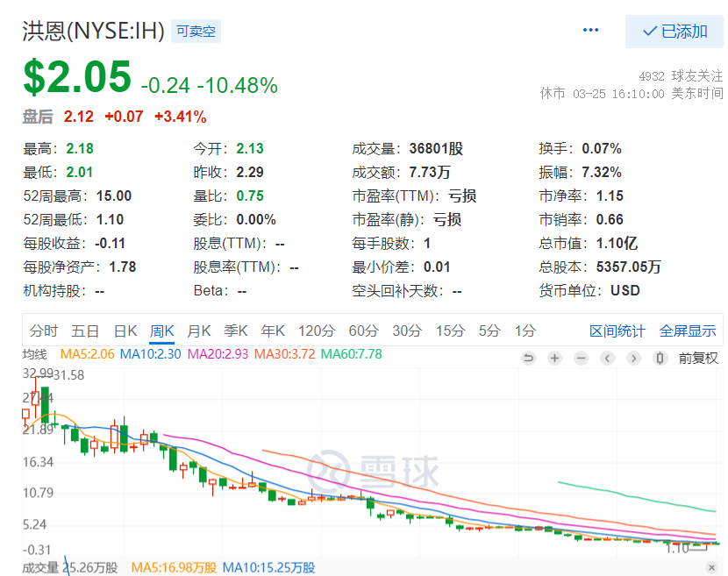Expand the 成交量 volume indicator label
This screenshot has height=576, width=728.
click(39, 568)
